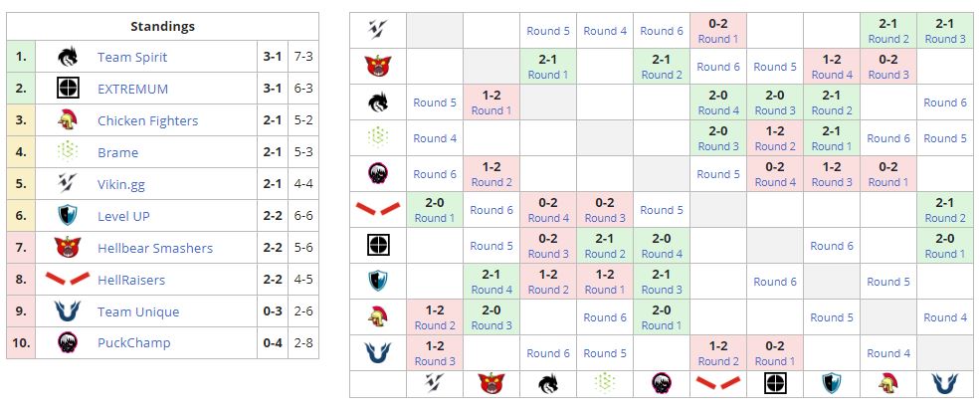Open the Team Spirit team link

(x=131, y=57)
